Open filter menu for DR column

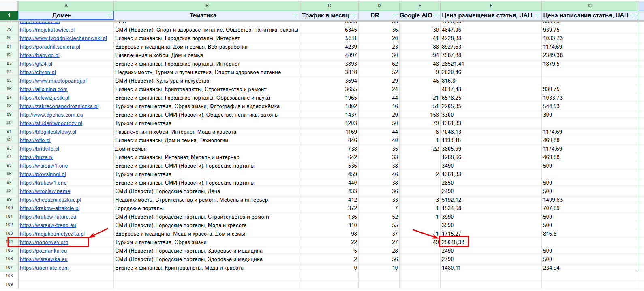[395, 16]
